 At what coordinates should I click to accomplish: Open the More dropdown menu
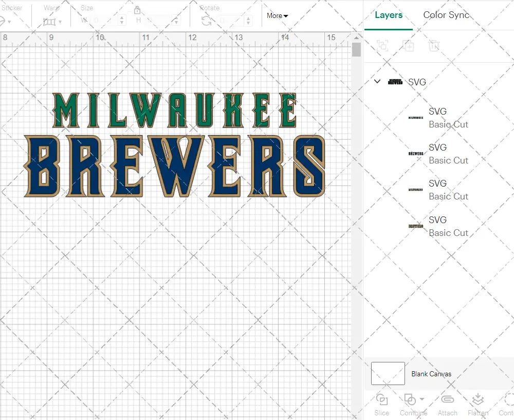pyautogui.click(x=277, y=16)
